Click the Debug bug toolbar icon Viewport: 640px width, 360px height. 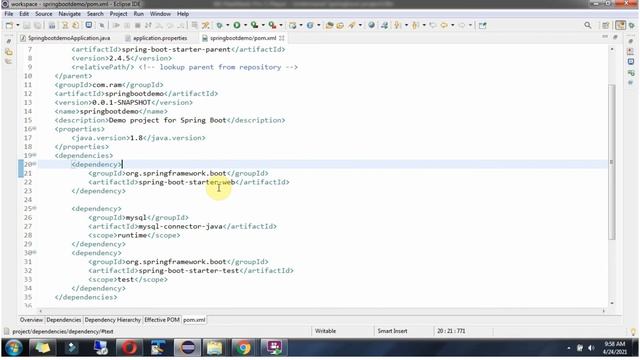220,25
